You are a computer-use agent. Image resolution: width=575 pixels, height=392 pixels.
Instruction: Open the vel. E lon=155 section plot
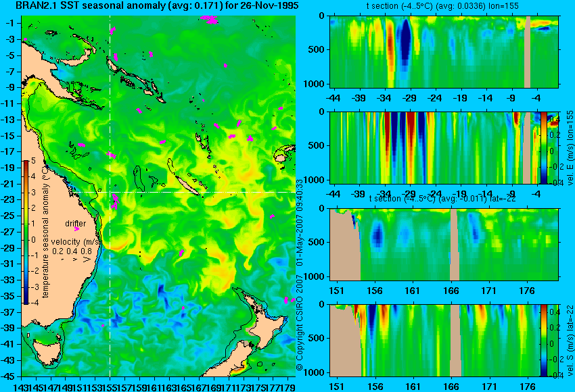point(435,147)
